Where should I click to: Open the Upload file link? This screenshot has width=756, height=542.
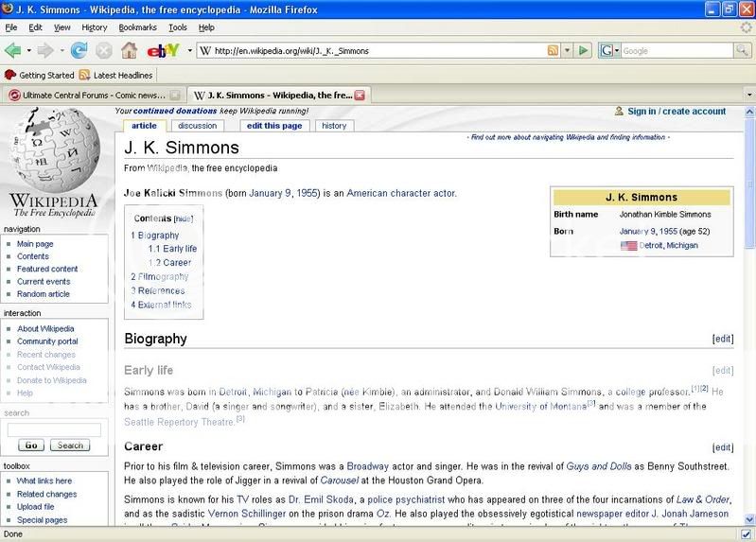pyautogui.click(x=36, y=507)
